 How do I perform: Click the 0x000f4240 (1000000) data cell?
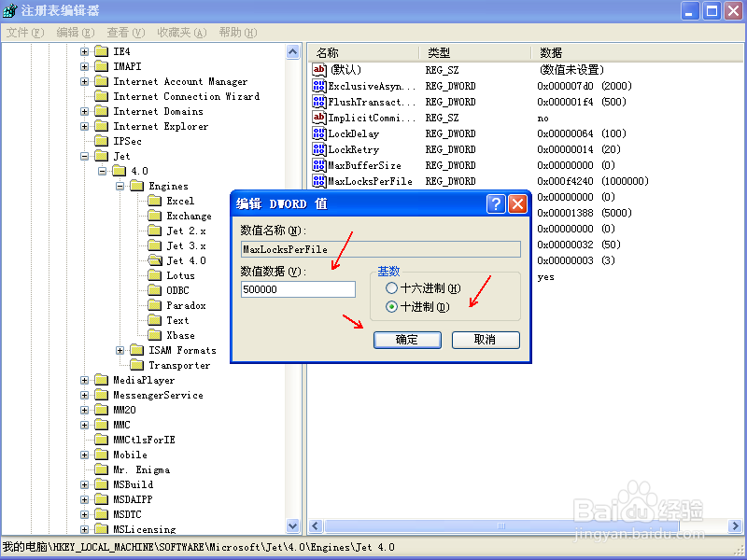pyautogui.click(x=593, y=181)
